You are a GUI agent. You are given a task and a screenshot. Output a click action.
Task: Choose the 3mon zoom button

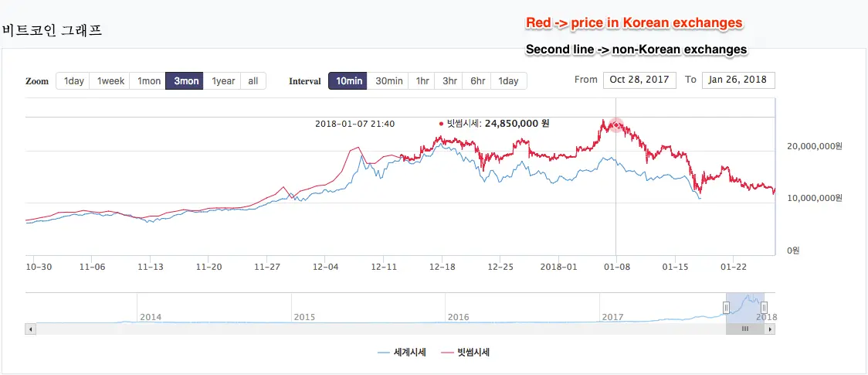(x=185, y=81)
